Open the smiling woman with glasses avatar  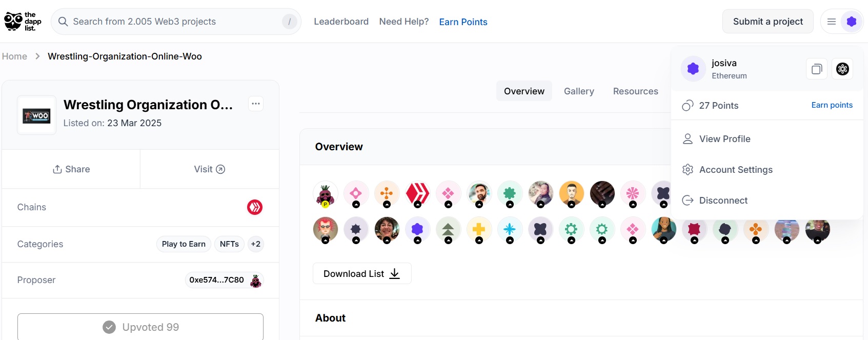click(387, 229)
